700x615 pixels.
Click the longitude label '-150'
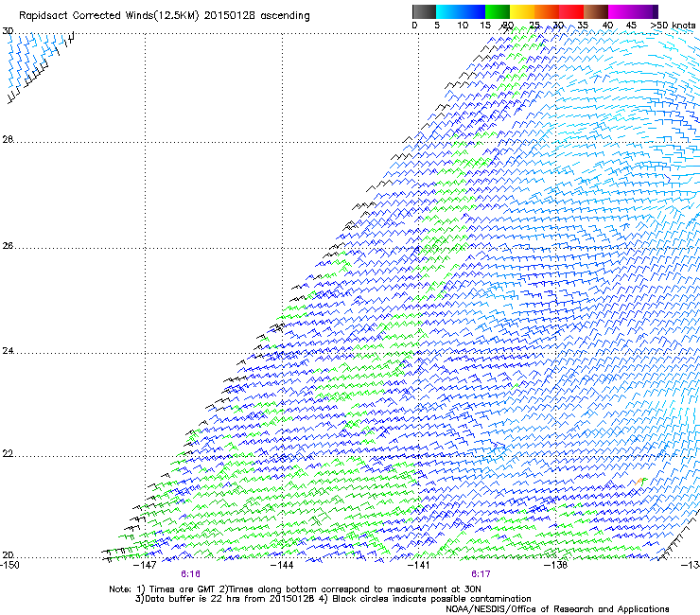[9, 565]
